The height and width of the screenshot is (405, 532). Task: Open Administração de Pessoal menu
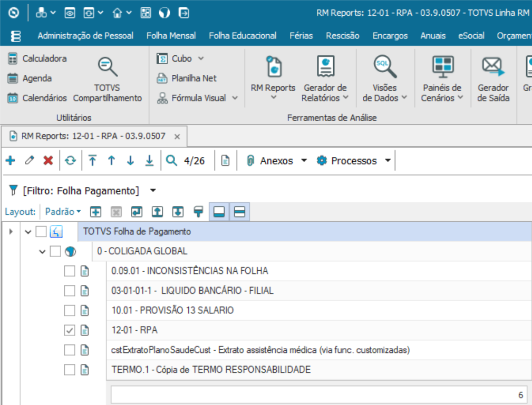coord(85,36)
